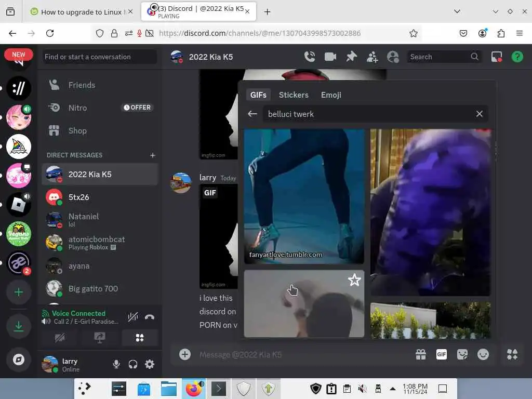Expand hidden system tray icons arrow
This screenshot has height=399, width=532.
[393, 389]
